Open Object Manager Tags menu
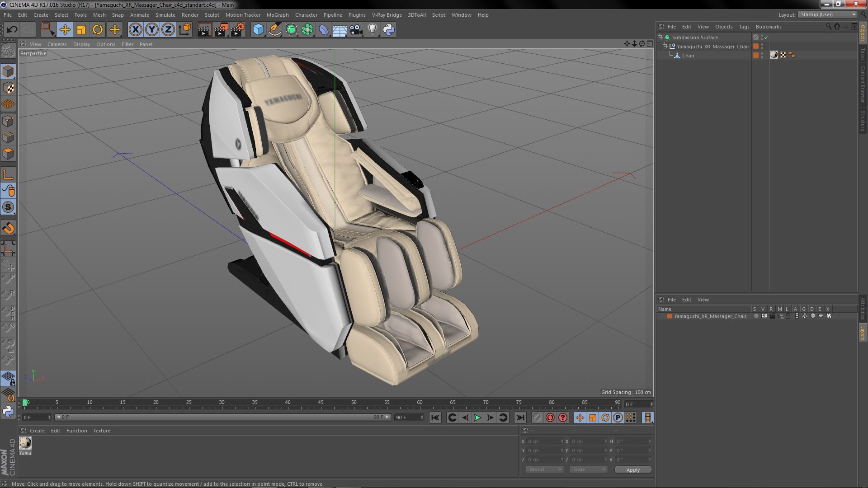 (744, 27)
